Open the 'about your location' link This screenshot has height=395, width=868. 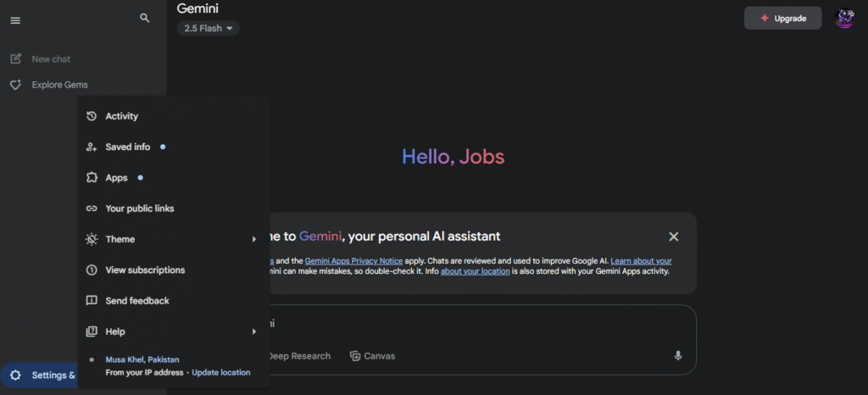[475, 271]
